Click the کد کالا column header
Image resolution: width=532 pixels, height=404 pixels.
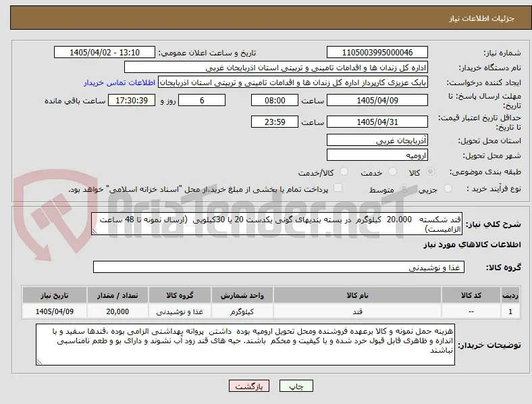471,295
